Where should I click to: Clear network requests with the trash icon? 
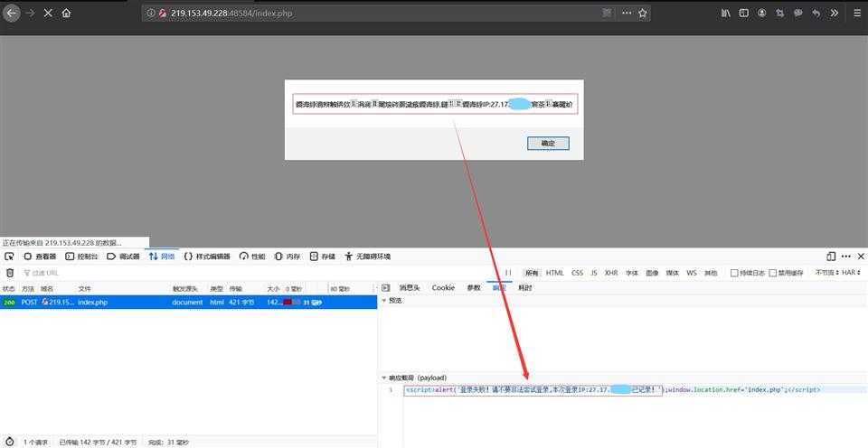coord(9,273)
